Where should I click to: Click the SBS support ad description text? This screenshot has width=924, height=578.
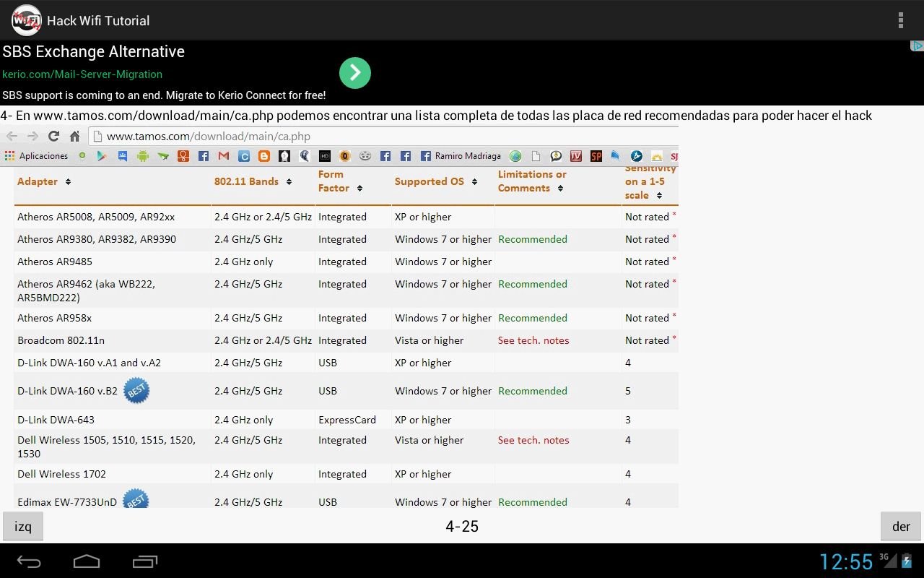164,95
